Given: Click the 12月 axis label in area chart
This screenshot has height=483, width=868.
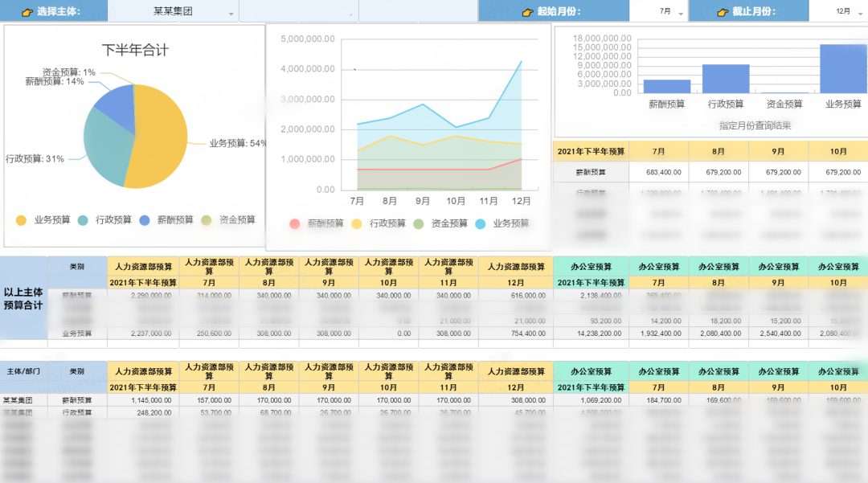Looking at the screenshot, I should [521, 201].
